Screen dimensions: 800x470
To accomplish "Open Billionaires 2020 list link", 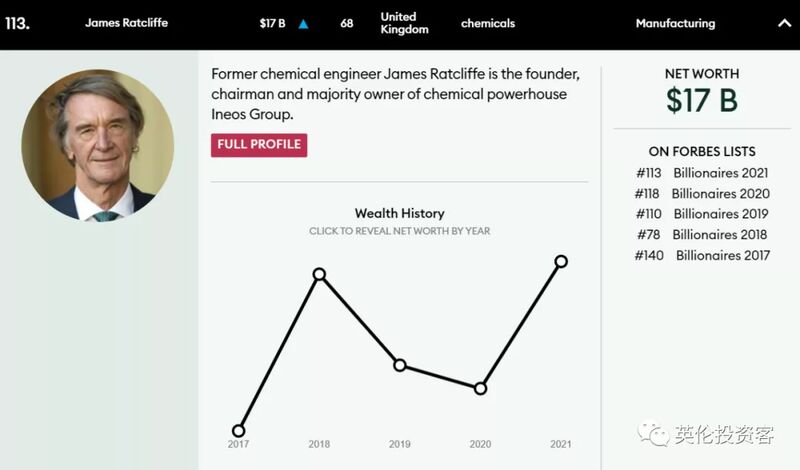I will [720, 194].
